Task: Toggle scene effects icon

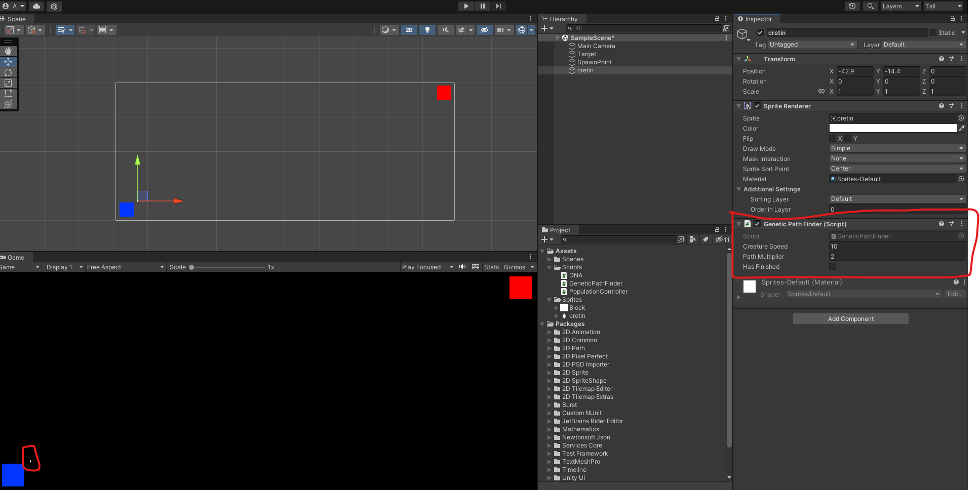Action: click(461, 30)
